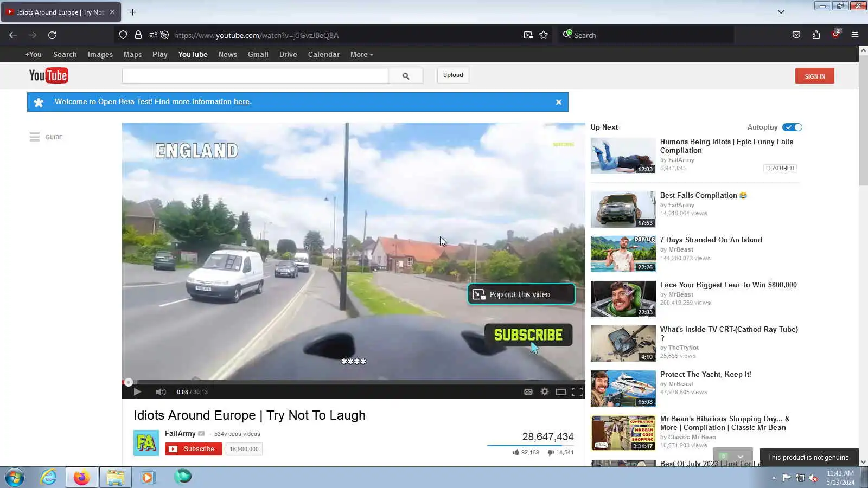Click the dislike thumbs-down icon
This screenshot has height=488, width=868.
[x=551, y=452]
